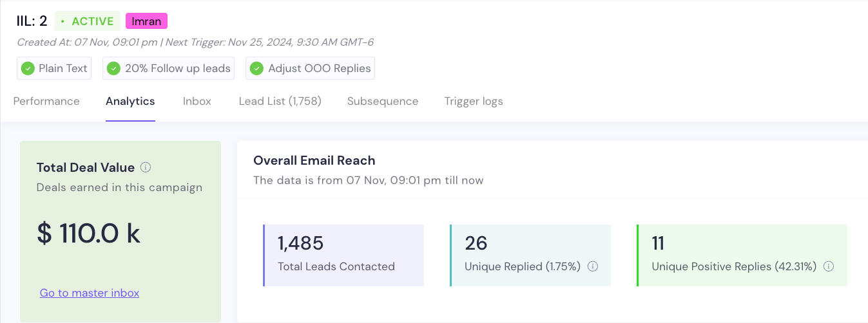This screenshot has width=868, height=323.
Task: Click info icon next to Unique Positive Replies
Action: tap(829, 266)
